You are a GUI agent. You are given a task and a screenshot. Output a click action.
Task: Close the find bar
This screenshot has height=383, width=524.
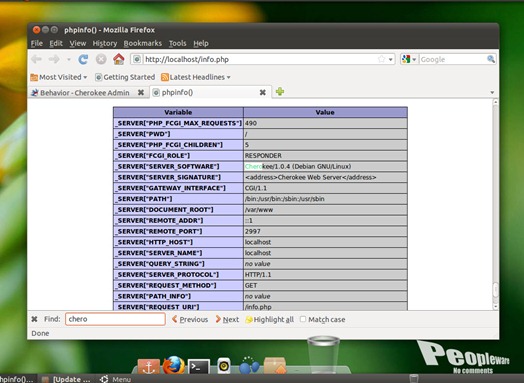(x=34, y=319)
